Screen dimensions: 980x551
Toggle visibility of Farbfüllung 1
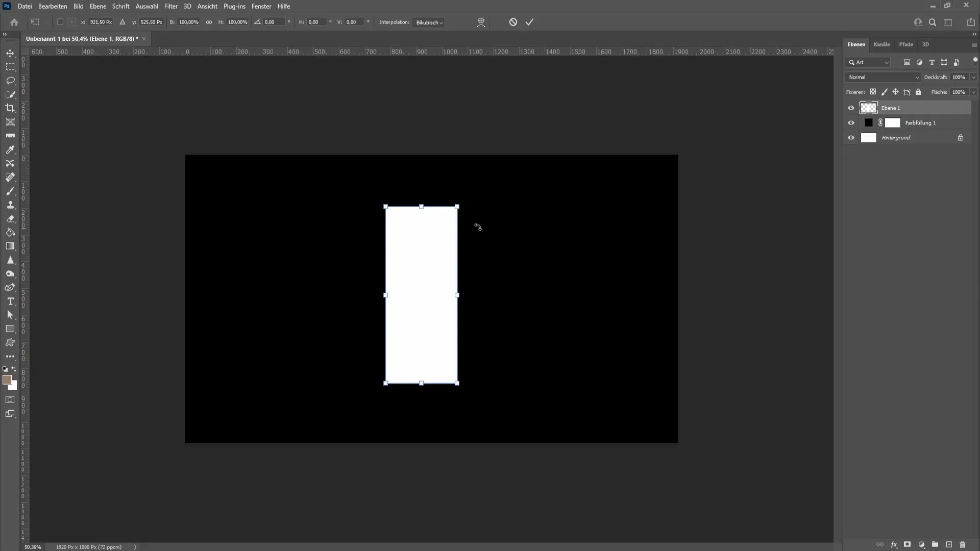(850, 122)
